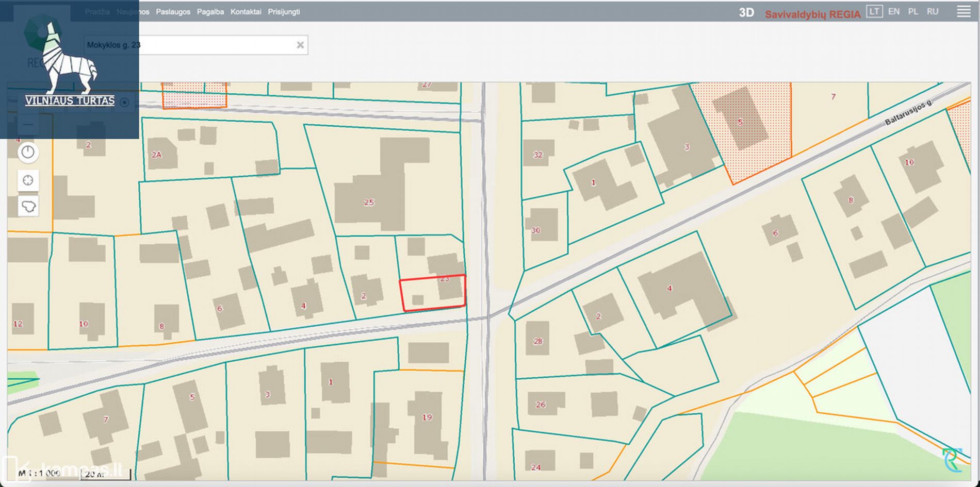Open the Pagalba menu item

point(210,12)
